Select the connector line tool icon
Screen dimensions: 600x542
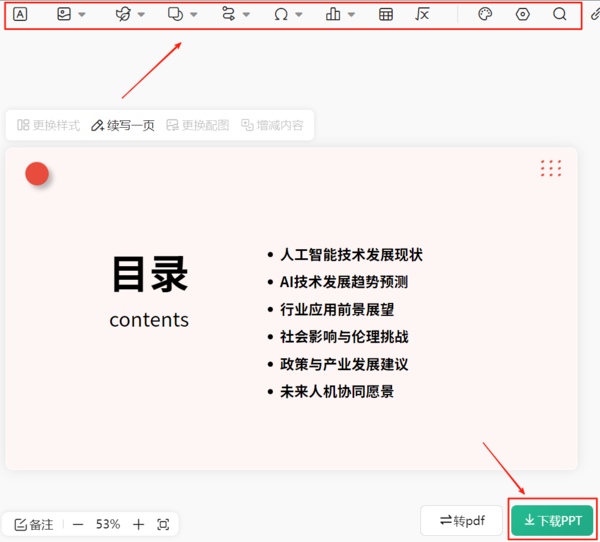(x=228, y=14)
